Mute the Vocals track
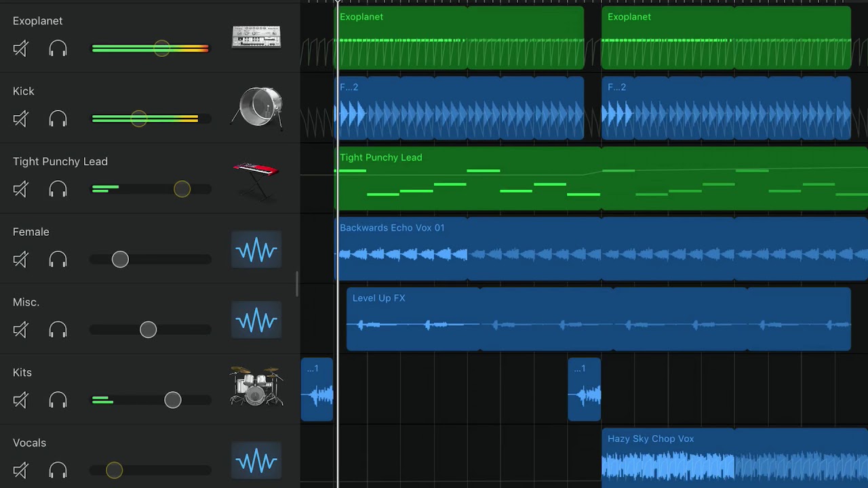The image size is (868, 488). point(20,470)
